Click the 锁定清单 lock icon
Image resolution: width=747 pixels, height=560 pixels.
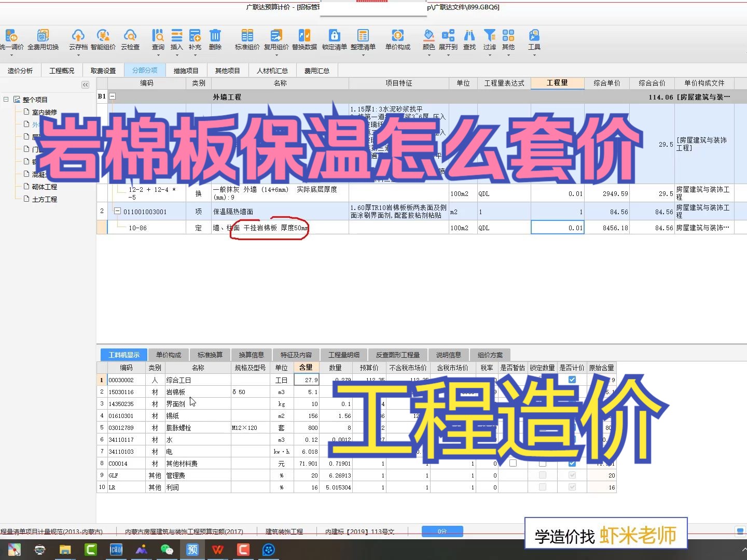(334, 36)
